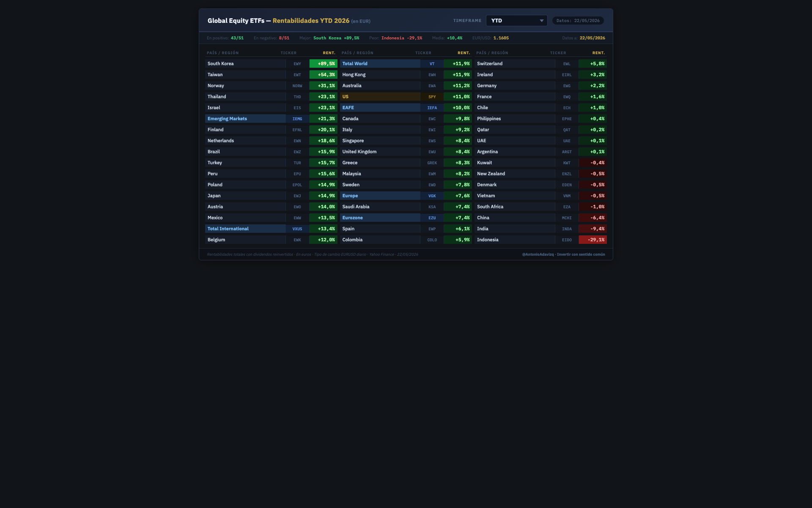
Task: Click Canada's +9,8% return cell
Action: click(458, 119)
